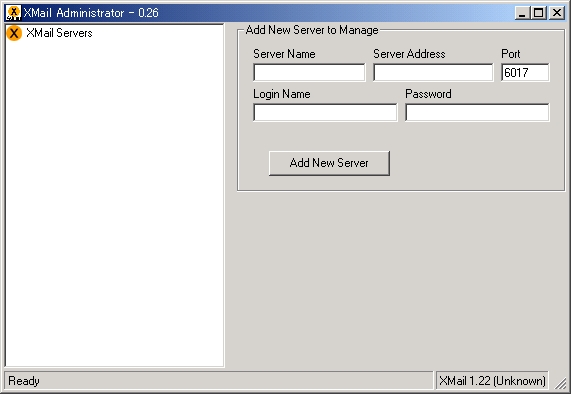Close the XMail Administrator window
Image resolution: width=571 pixels, height=394 pixels.
[x=557, y=13]
